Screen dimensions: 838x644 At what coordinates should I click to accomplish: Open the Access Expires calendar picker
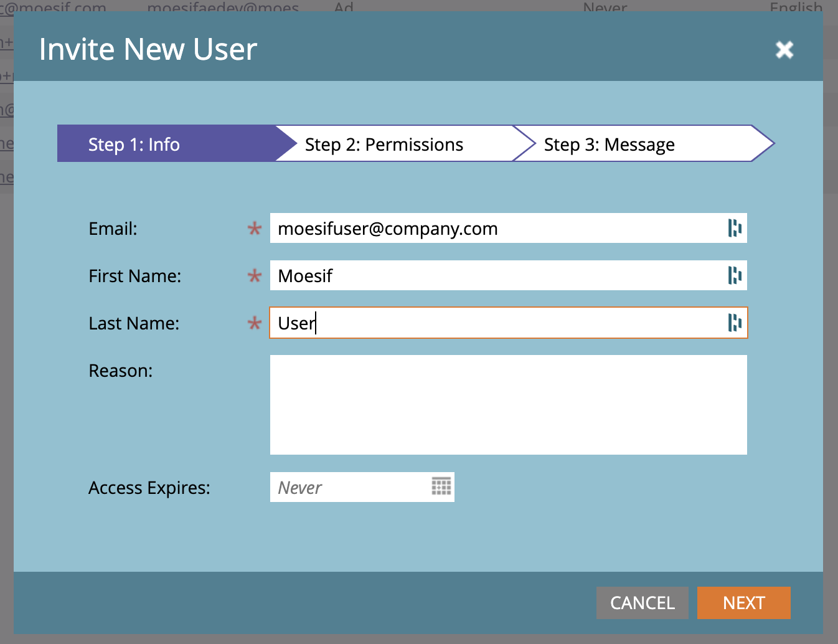[441, 487]
